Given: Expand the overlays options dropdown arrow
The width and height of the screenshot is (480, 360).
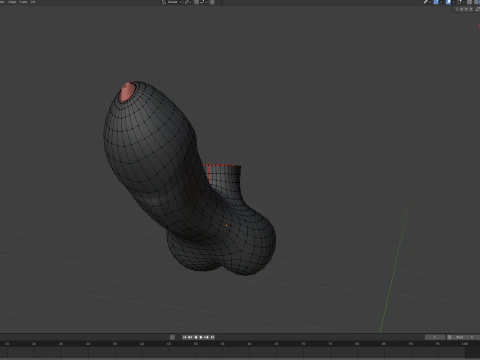Looking at the screenshot, I should point(454,2).
